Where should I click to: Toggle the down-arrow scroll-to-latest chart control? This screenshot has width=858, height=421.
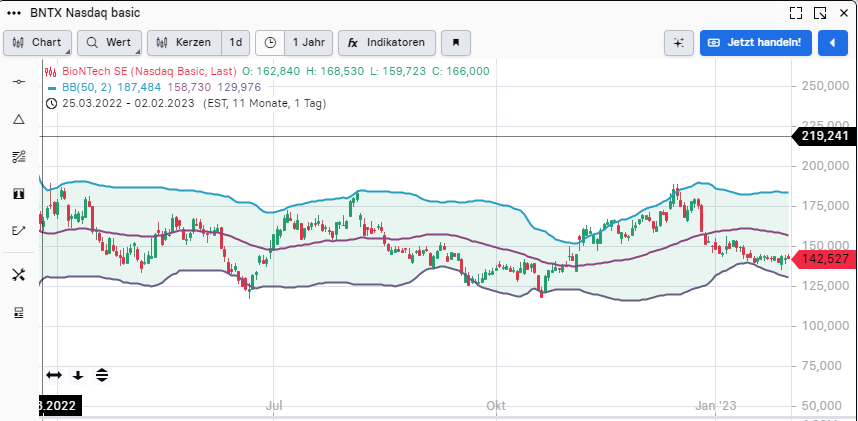point(78,375)
